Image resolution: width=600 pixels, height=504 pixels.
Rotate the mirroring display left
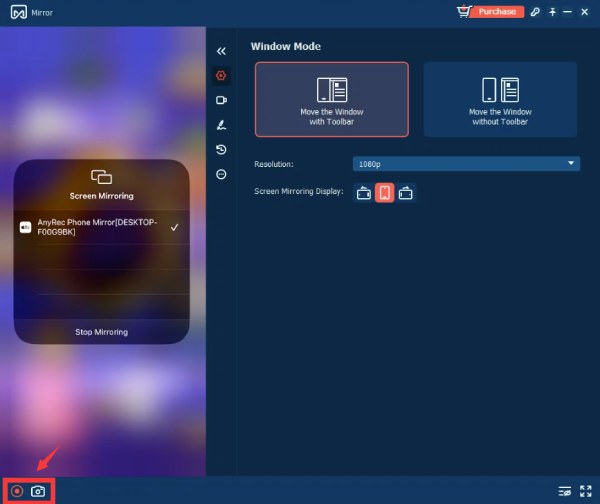click(363, 193)
